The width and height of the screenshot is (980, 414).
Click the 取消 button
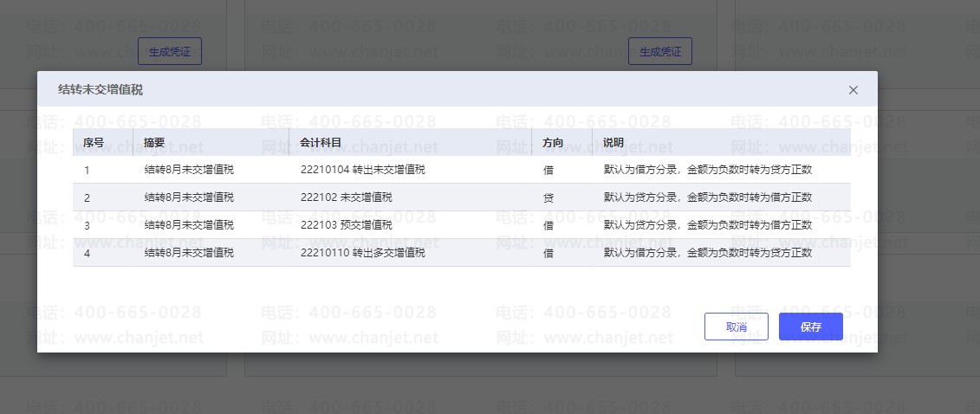coord(737,327)
